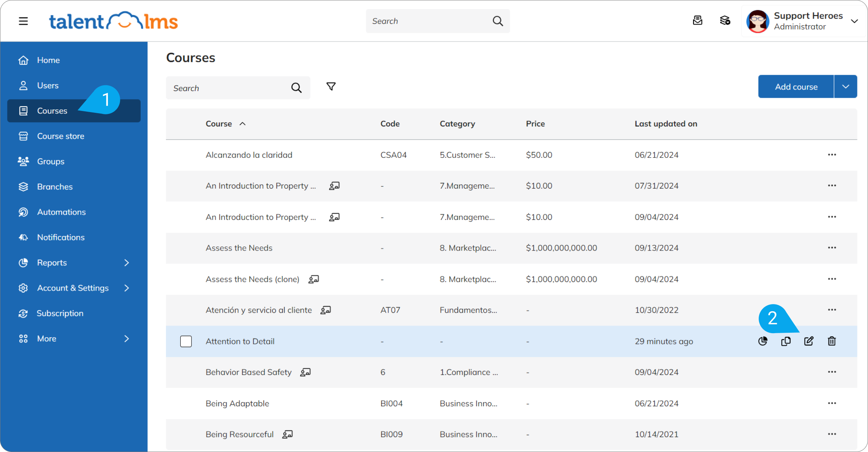This screenshot has width=868, height=452.
Task: Open options for Atención y servicio al cliente
Action: point(832,310)
